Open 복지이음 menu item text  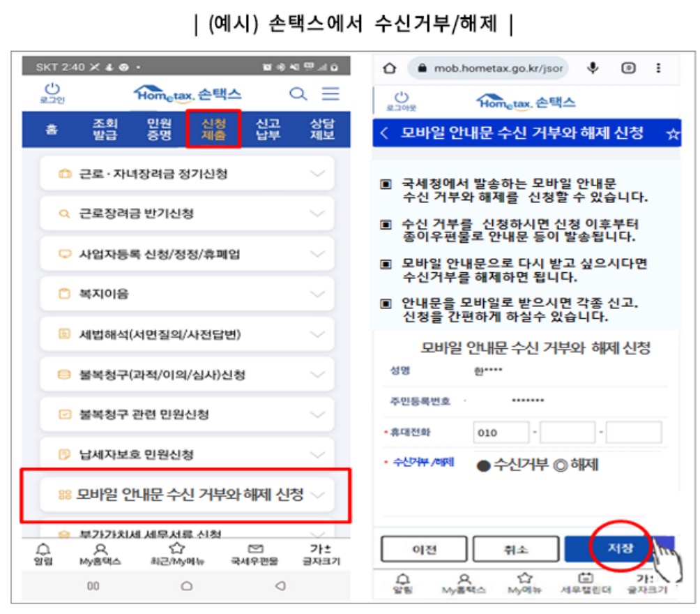[104, 294]
